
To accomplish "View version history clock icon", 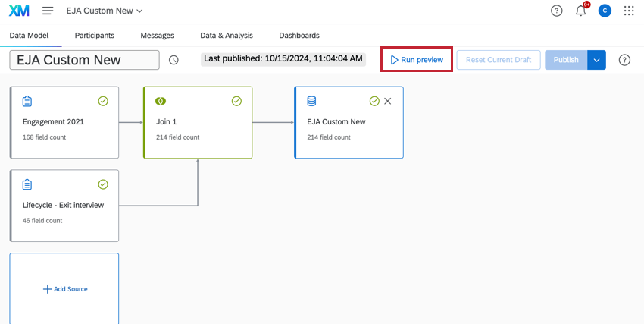I will click(174, 60).
